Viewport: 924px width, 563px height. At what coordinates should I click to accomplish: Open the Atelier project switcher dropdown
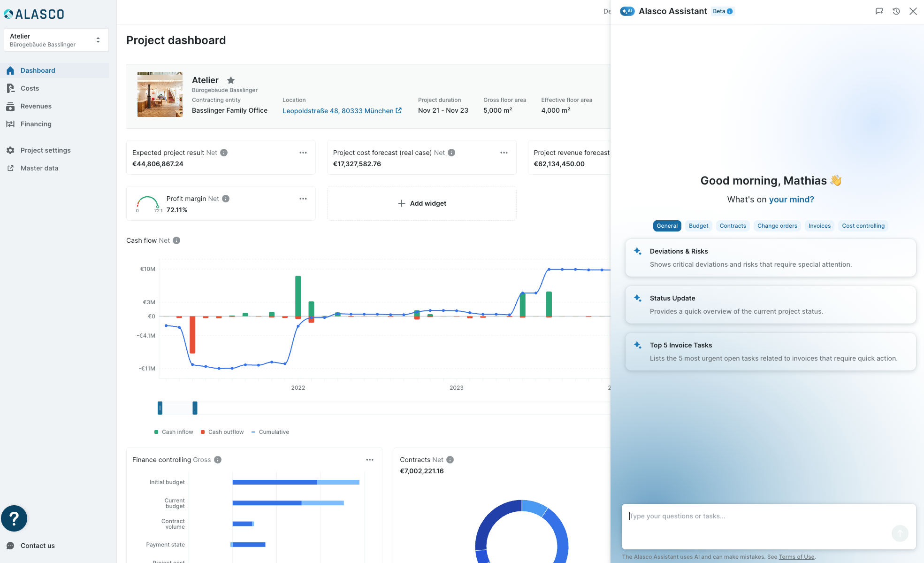tap(56, 40)
